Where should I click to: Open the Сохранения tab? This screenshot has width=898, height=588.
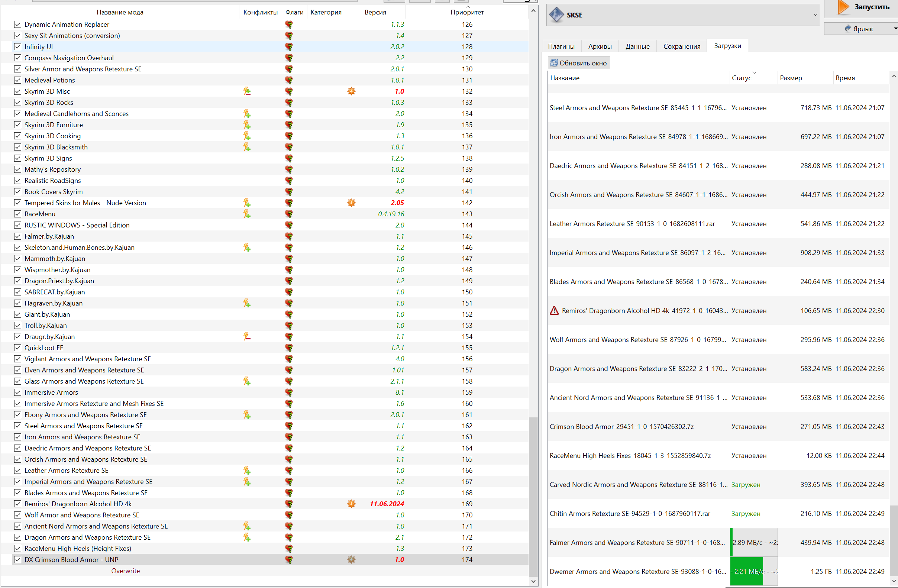(x=681, y=46)
